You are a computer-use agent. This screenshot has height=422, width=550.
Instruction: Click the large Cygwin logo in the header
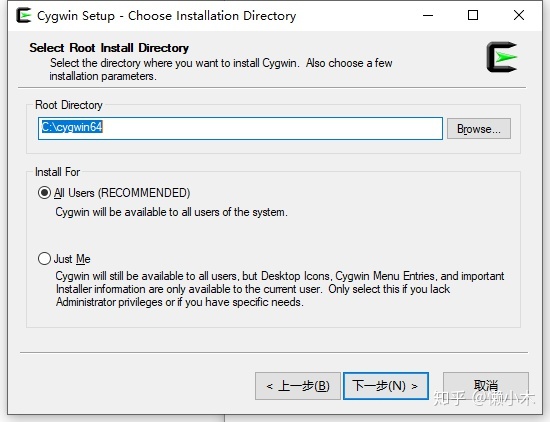click(x=502, y=57)
